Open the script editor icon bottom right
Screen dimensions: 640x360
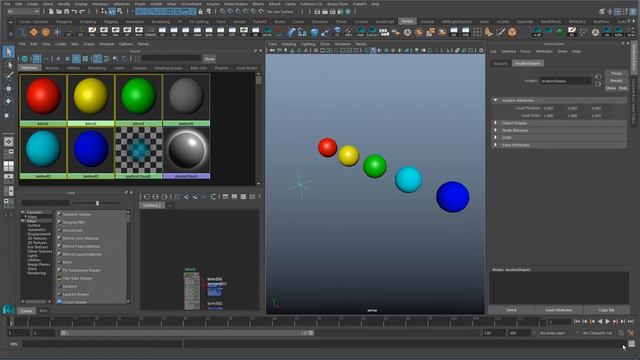tap(632, 344)
